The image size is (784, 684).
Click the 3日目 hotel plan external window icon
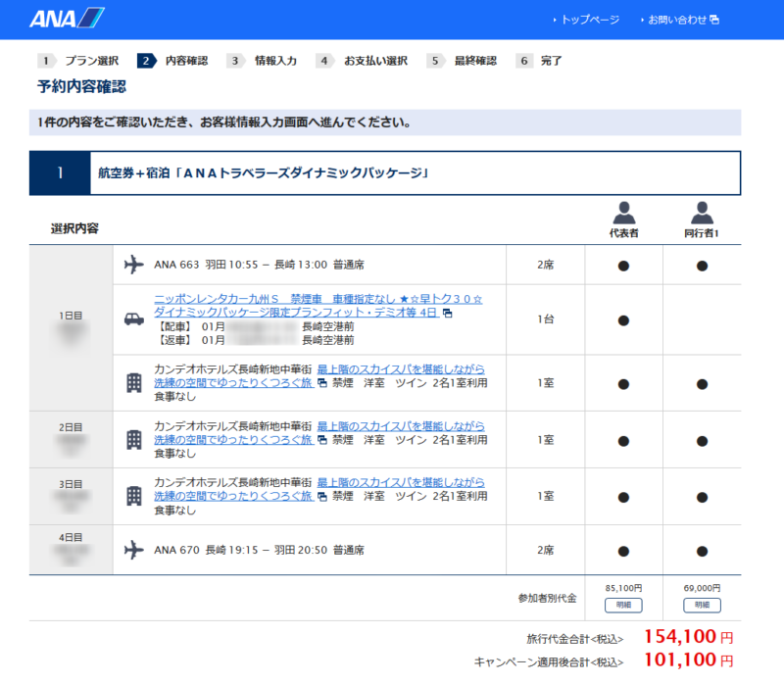click(x=322, y=497)
